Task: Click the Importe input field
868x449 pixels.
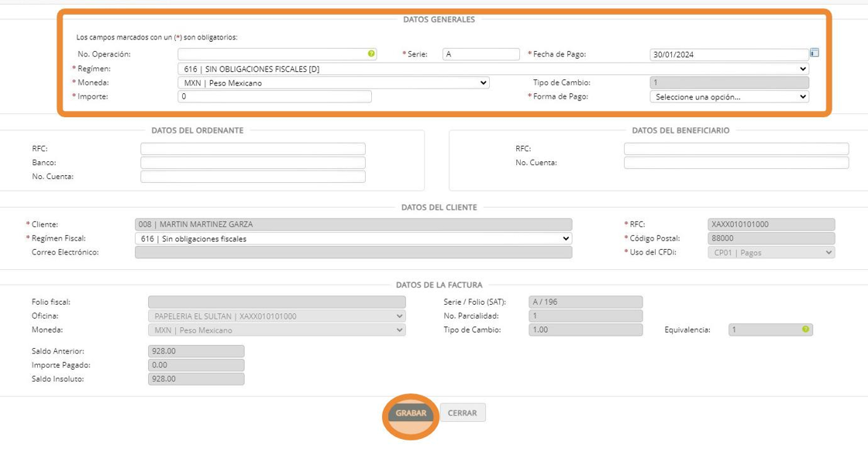Action: pos(274,97)
